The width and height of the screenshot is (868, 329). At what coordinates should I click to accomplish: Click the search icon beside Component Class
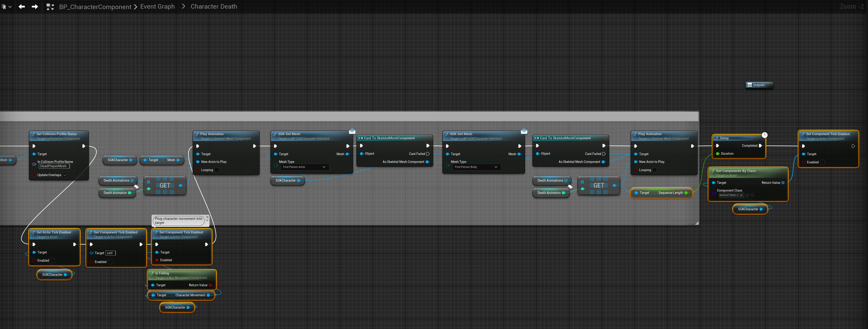pyautogui.click(x=752, y=195)
